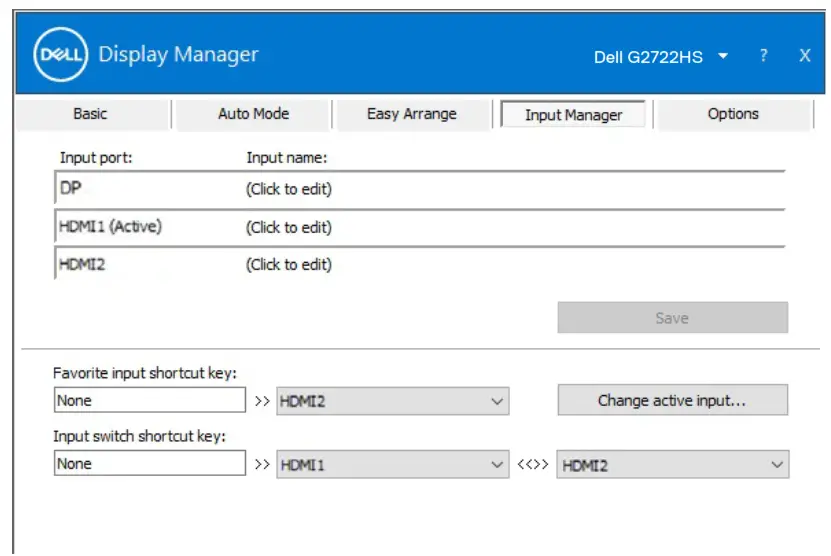Select the DP input port label
The height and width of the screenshot is (556, 831).
click(70, 188)
